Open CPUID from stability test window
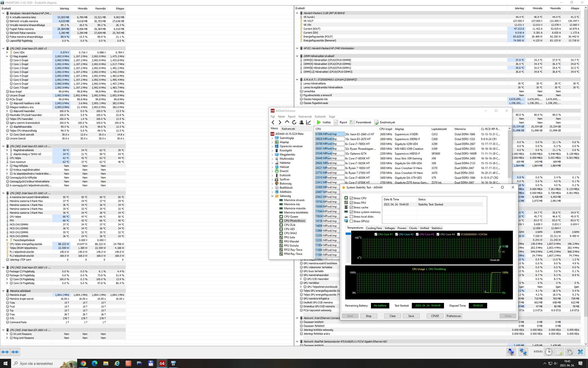 435,316
